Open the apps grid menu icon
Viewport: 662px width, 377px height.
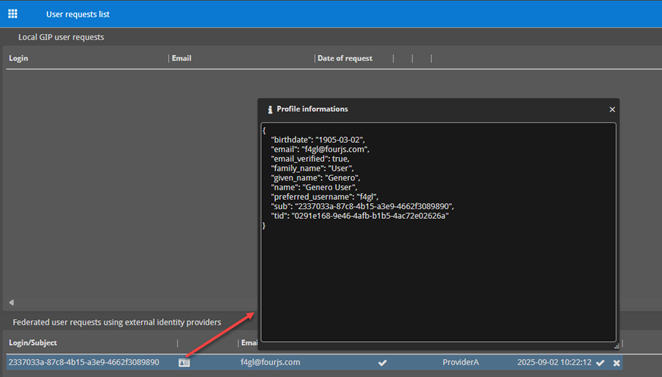point(13,14)
